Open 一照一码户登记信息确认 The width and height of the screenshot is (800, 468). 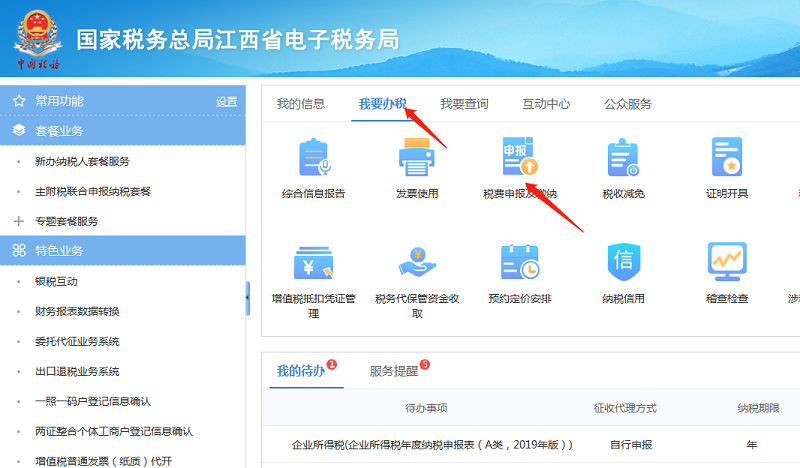coord(93,401)
